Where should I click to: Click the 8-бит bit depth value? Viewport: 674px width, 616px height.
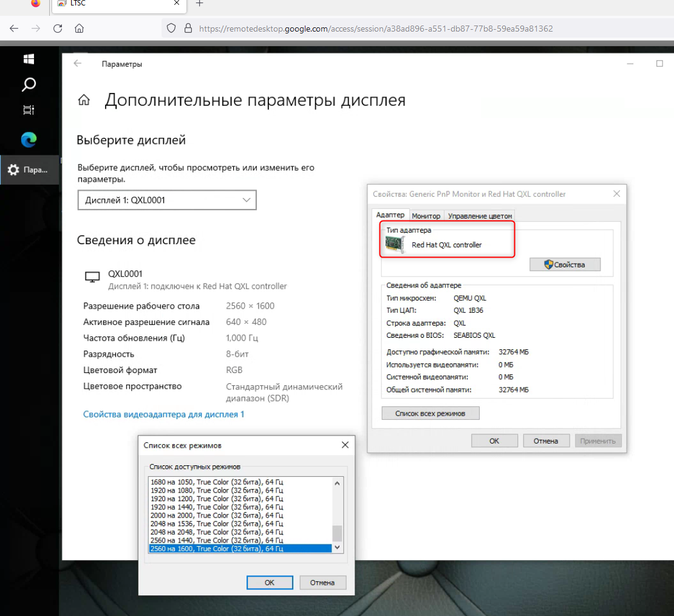(x=237, y=354)
